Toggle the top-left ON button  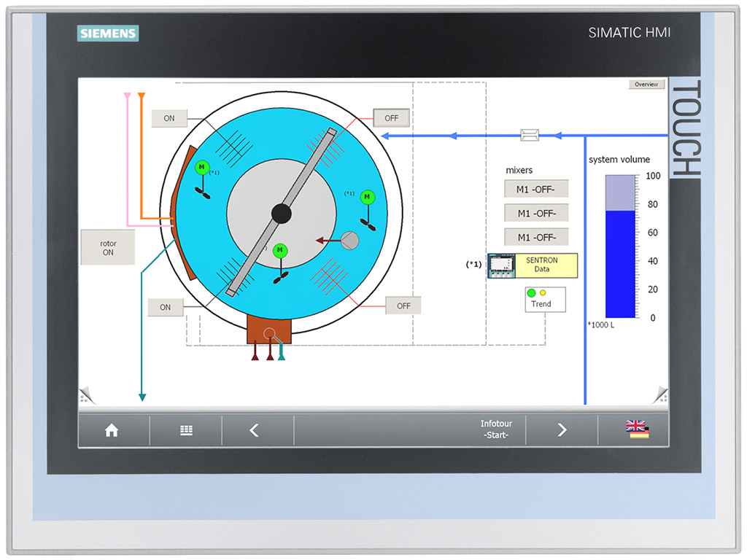coord(169,118)
